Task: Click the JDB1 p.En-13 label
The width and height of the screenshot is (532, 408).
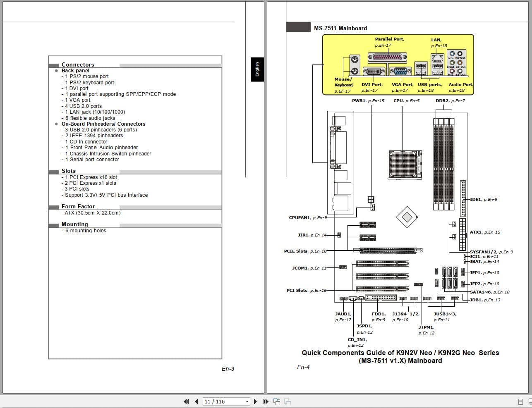Action: click(485, 300)
